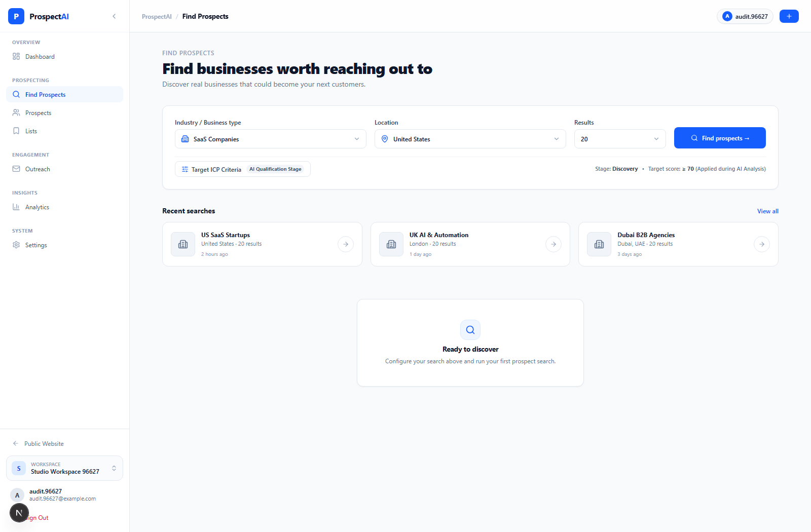This screenshot has width=811, height=532.
Task: Click the Outreach envelope icon
Action: click(16, 169)
